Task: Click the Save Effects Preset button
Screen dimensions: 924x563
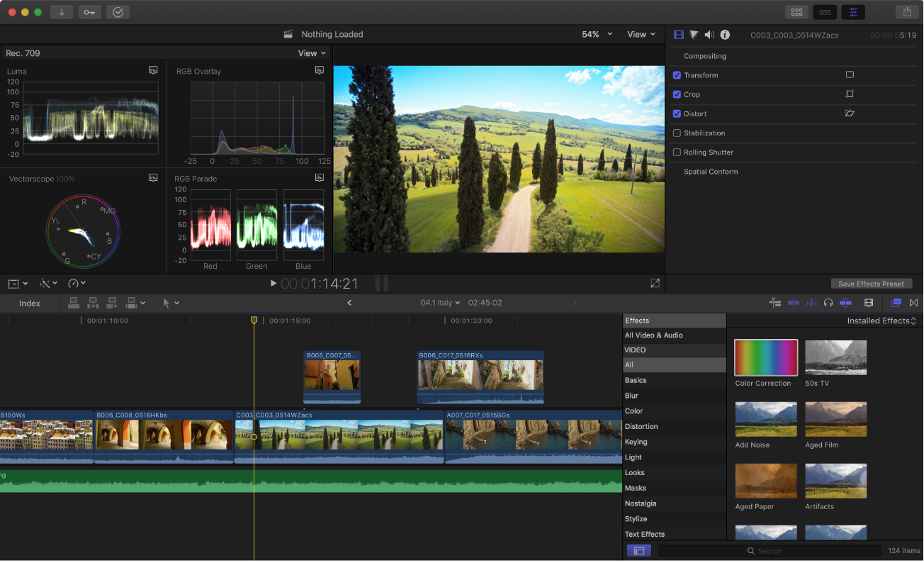Action: pos(871,283)
